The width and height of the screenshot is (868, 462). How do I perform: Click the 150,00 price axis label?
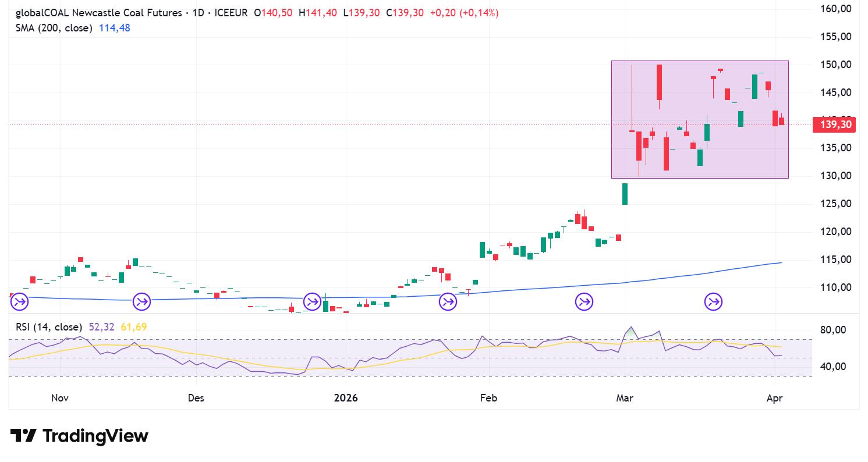click(836, 65)
